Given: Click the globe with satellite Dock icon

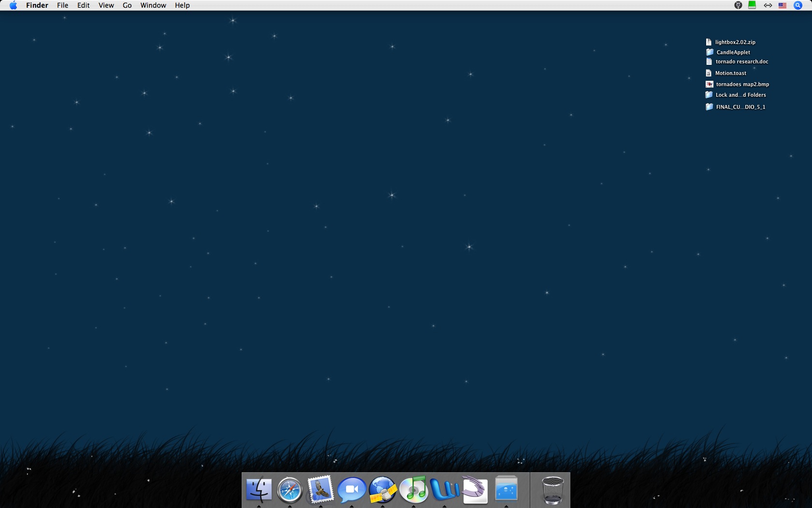Looking at the screenshot, I should click(x=382, y=490).
